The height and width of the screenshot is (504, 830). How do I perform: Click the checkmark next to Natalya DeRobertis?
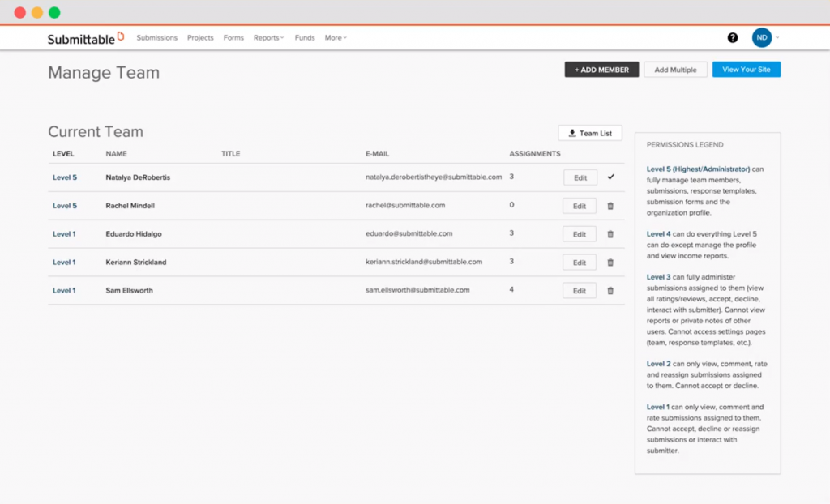(610, 177)
